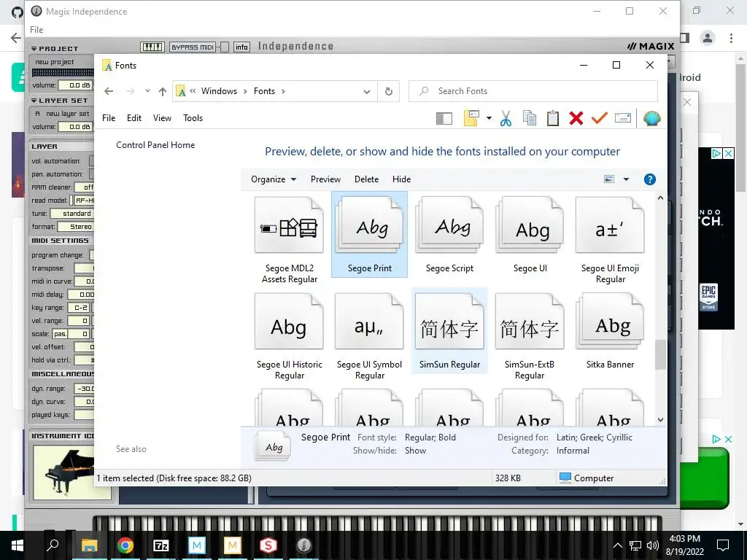Click the paste clipboard icon in Fonts toolbar
This screenshot has height=560, width=747.
(553, 118)
